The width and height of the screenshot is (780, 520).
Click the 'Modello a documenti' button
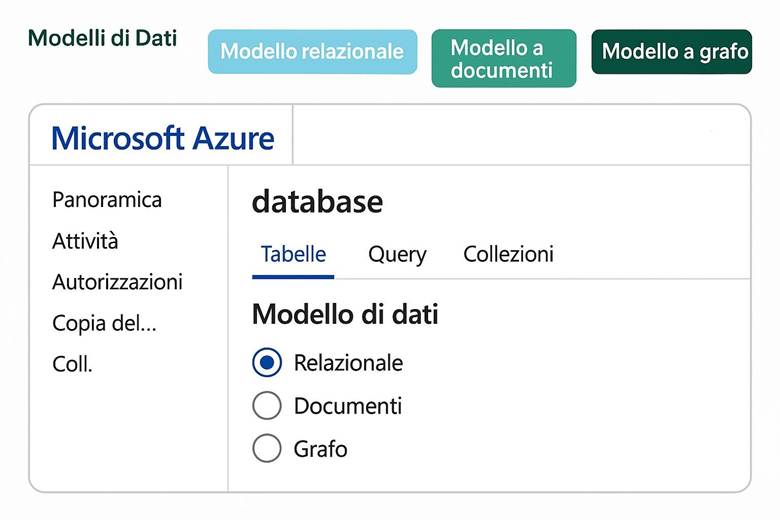(503, 59)
